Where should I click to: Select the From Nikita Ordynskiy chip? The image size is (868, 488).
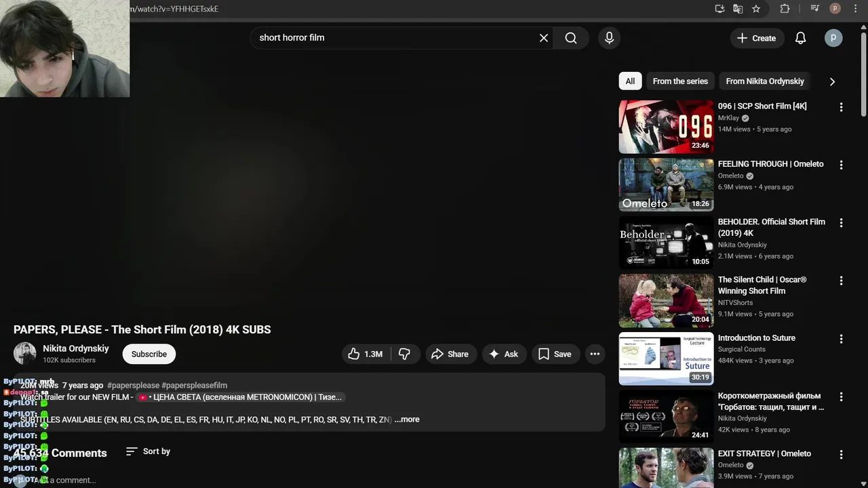pyautogui.click(x=765, y=81)
